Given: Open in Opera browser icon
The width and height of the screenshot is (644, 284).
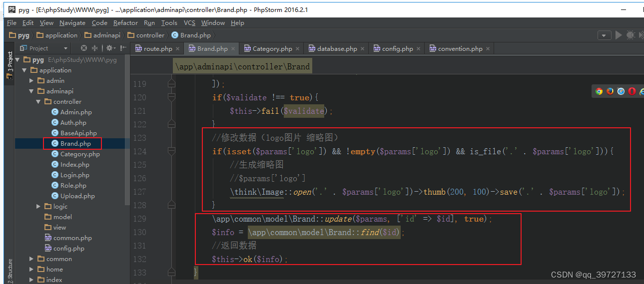Looking at the screenshot, I should point(632,91).
